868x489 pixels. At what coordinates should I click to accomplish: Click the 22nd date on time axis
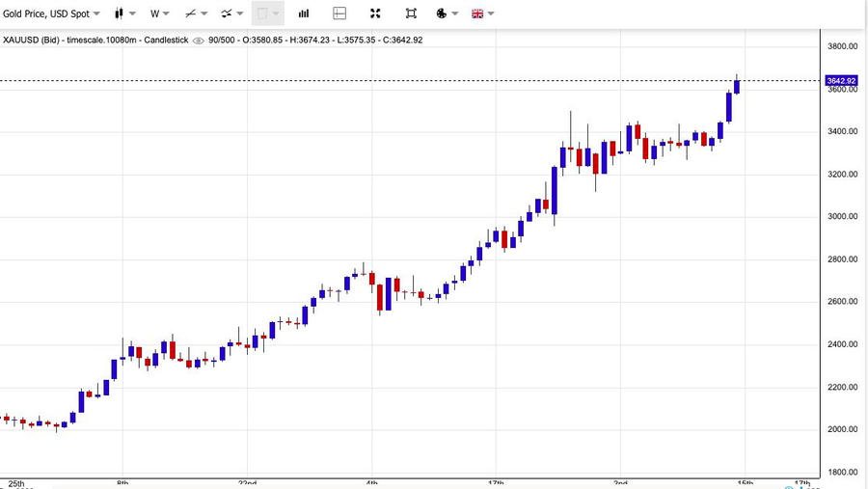pyautogui.click(x=247, y=482)
